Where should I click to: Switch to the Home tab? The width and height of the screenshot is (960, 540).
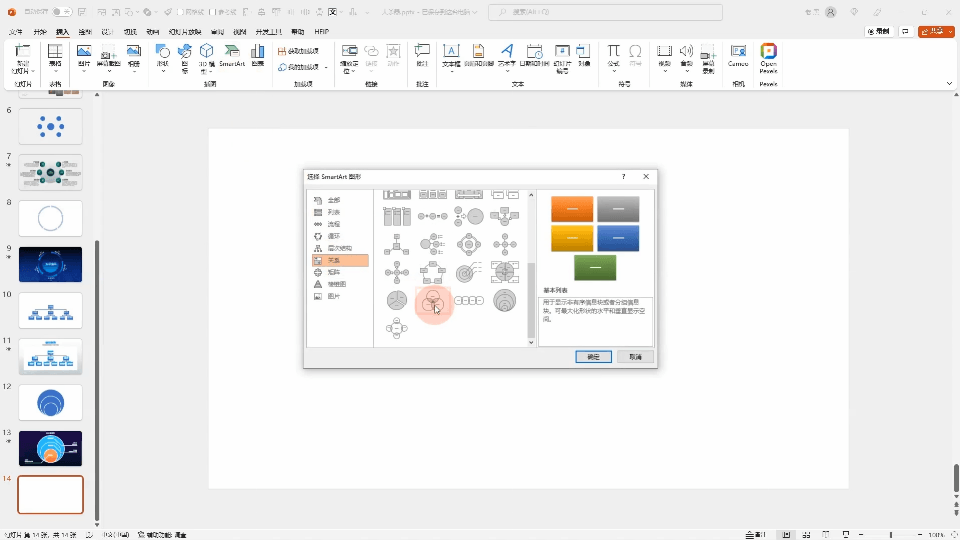coord(40,32)
